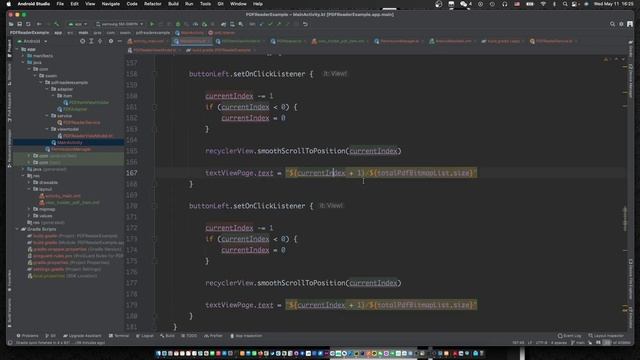Open Project panel options gear
The width and height of the screenshot is (640, 360).
111,41
